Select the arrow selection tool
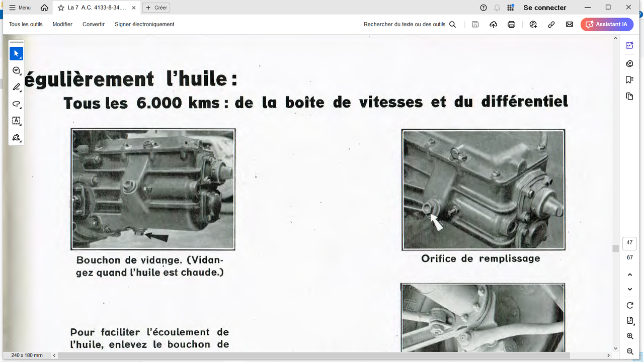This screenshot has height=362, width=644. tap(16, 53)
